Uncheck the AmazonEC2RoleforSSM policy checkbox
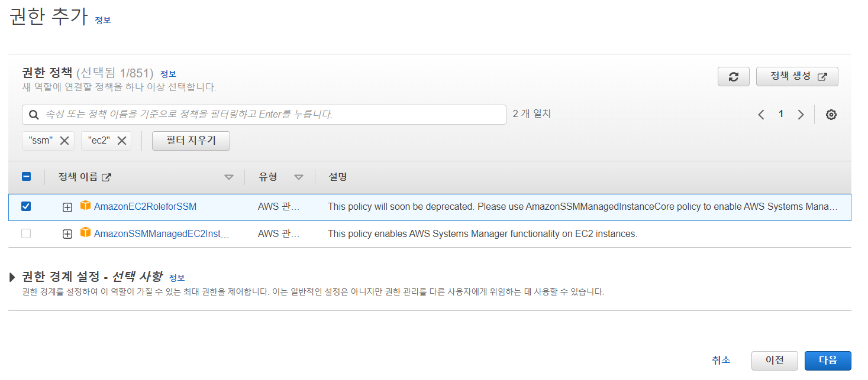 [x=26, y=206]
